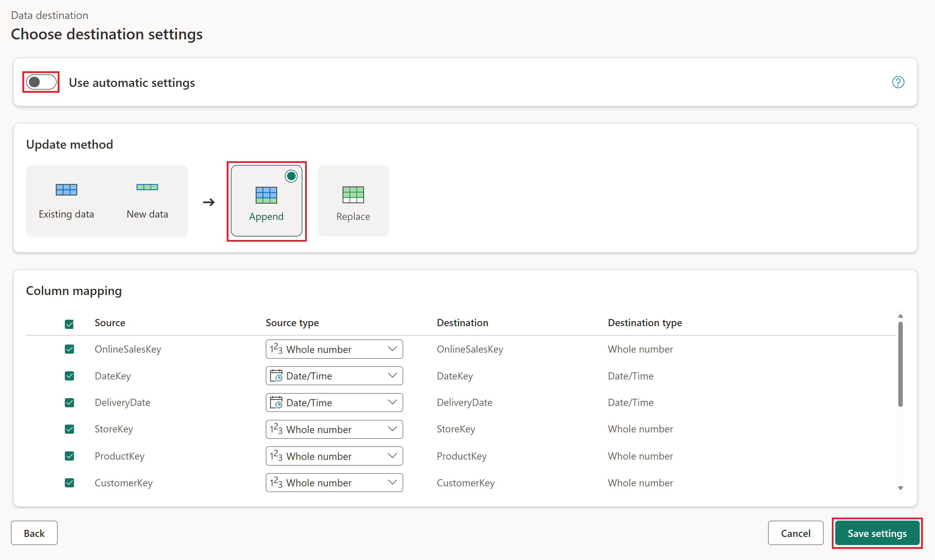Click the Back button
Image resolution: width=935 pixels, height=560 pixels.
[x=34, y=533]
